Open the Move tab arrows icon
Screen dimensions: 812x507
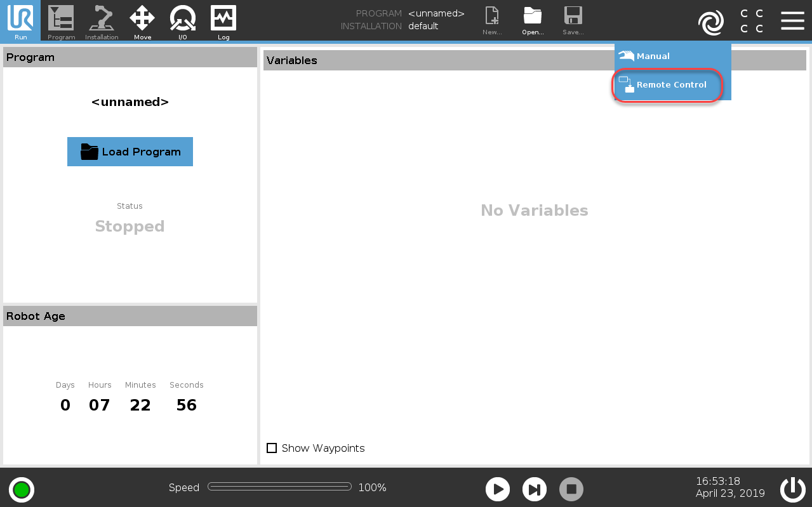pos(142,20)
